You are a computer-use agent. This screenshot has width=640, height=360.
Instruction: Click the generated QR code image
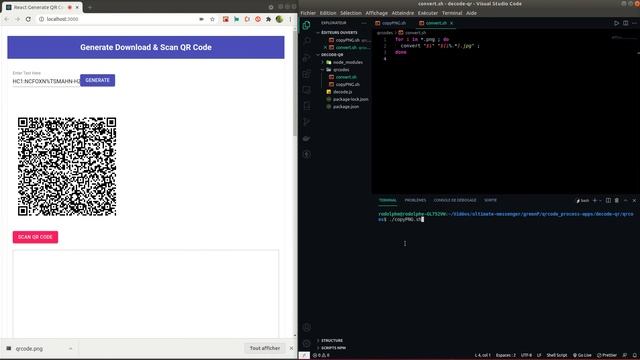[x=67, y=167]
